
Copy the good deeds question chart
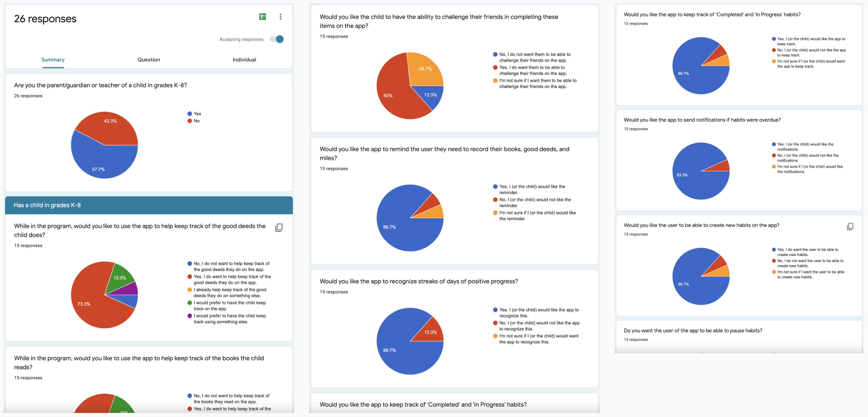click(279, 227)
